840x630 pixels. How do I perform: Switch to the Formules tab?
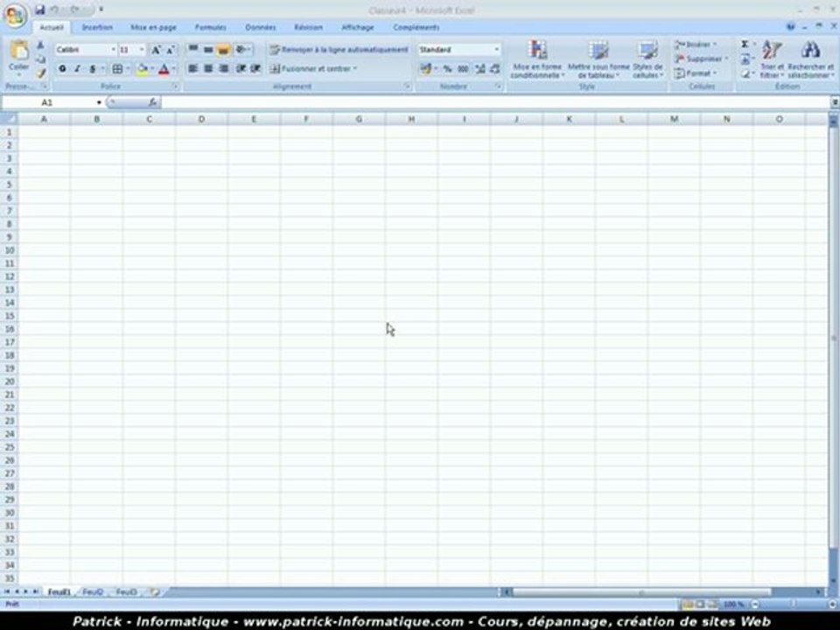click(x=211, y=27)
